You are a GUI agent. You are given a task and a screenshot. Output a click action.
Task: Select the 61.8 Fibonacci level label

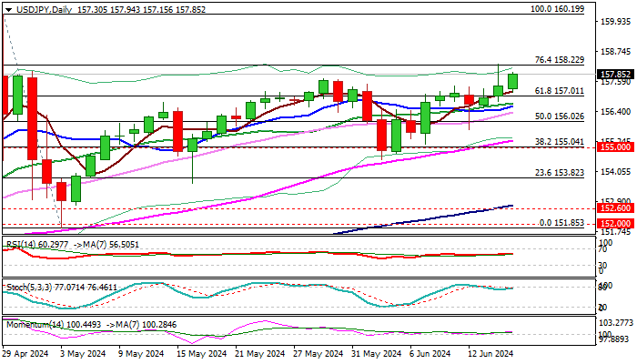560,91
